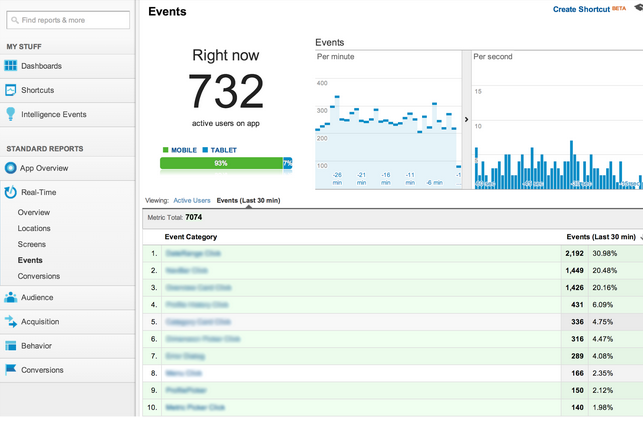643x436 pixels.
Task: Click the App Overview icon
Action: 11,168
